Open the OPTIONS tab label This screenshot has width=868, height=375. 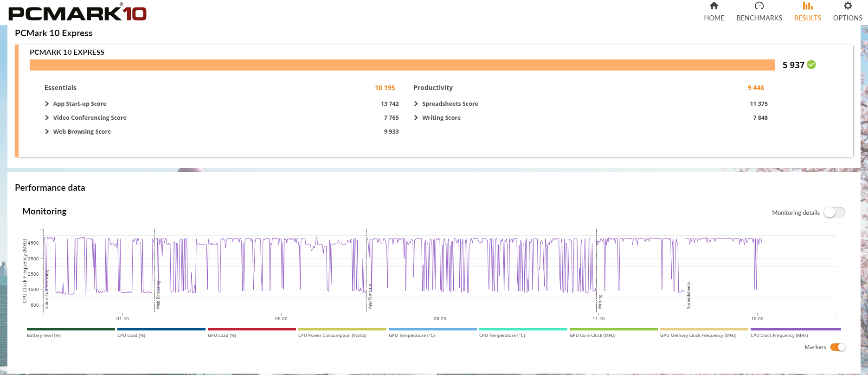tap(848, 18)
